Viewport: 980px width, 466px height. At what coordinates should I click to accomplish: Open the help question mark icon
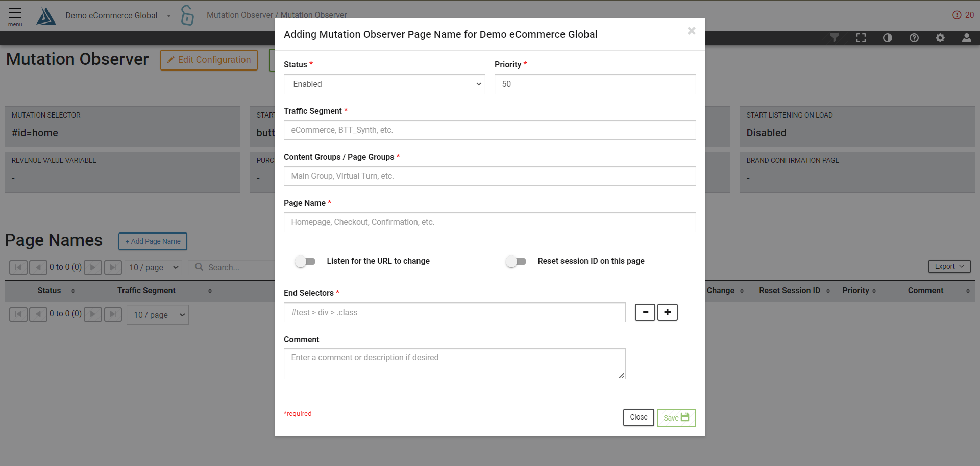coord(914,38)
